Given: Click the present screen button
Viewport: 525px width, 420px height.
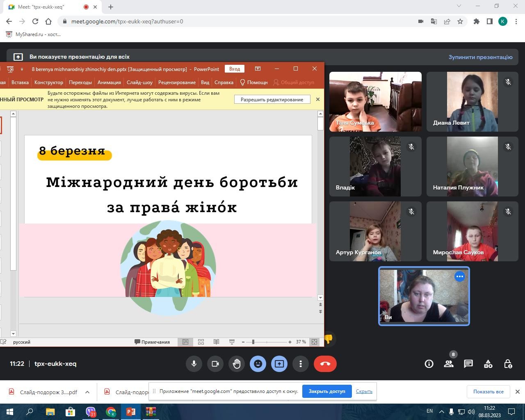Looking at the screenshot, I should coord(279,364).
